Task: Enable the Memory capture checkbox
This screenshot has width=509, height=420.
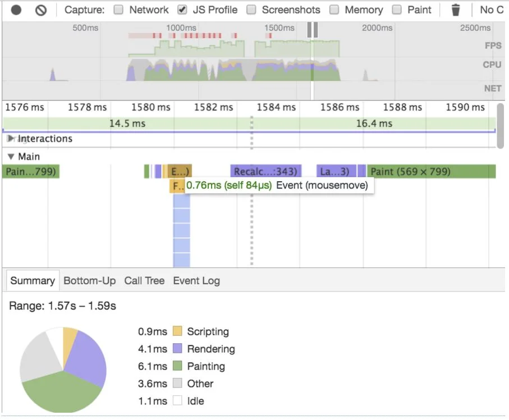Action: [x=334, y=10]
